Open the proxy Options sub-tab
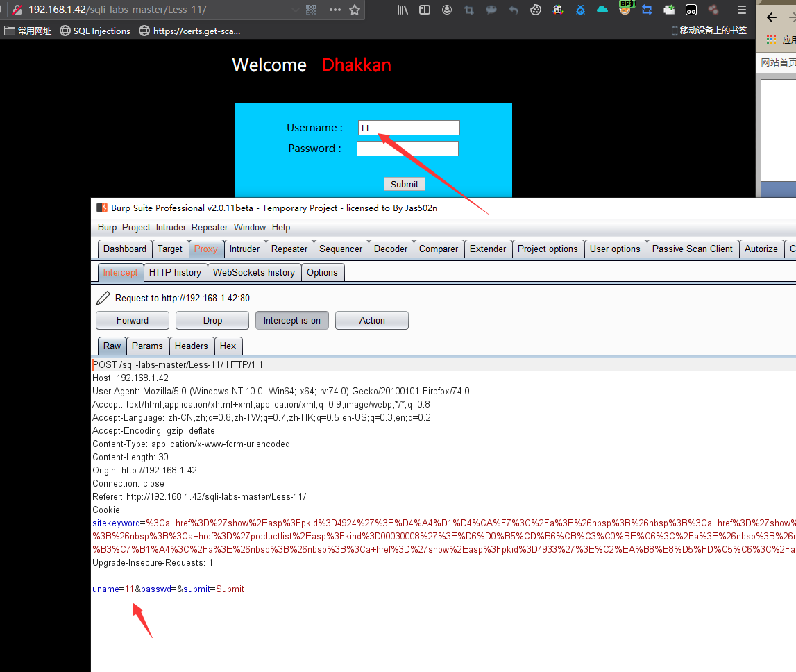Screen dimensions: 796x672 [322, 272]
